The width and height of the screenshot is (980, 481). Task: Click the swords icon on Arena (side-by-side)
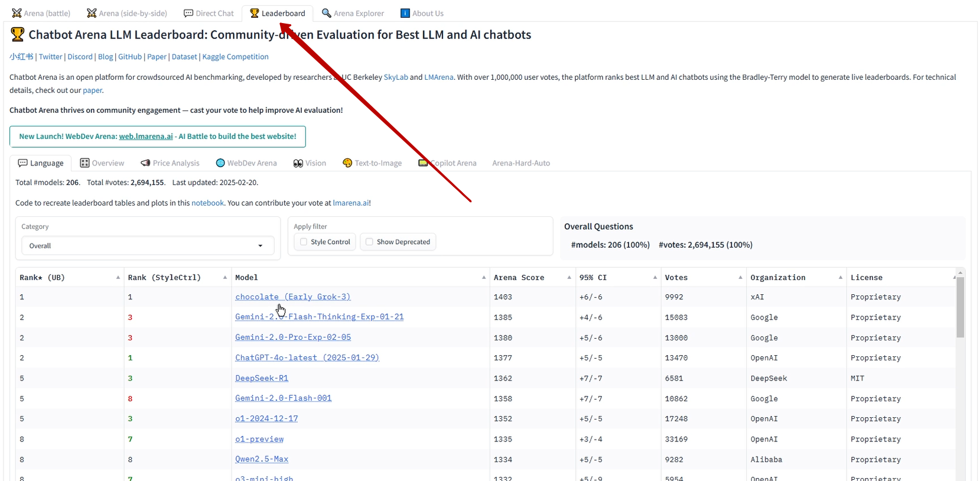[92, 13]
